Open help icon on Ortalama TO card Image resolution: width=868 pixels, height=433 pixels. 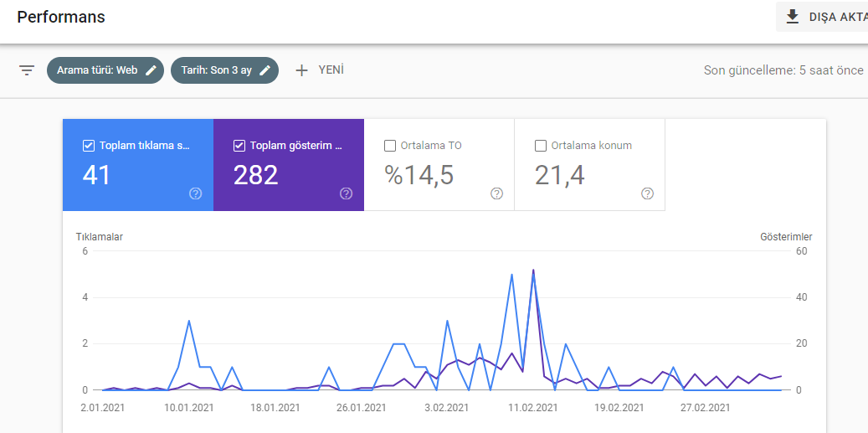click(496, 193)
